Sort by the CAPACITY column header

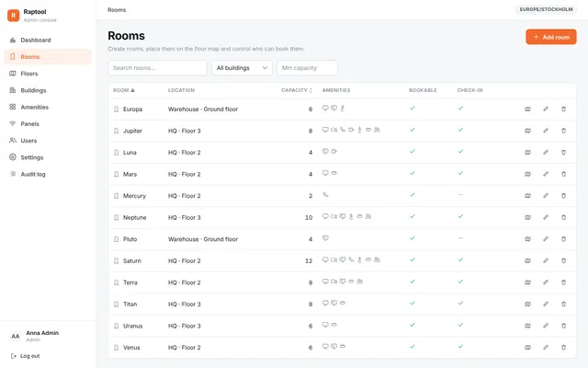(297, 90)
